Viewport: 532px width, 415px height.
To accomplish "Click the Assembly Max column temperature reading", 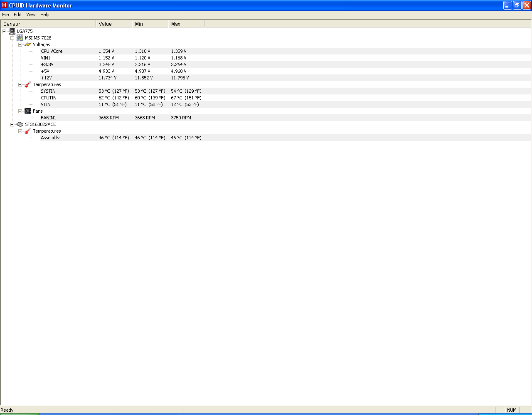I will click(186, 138).
